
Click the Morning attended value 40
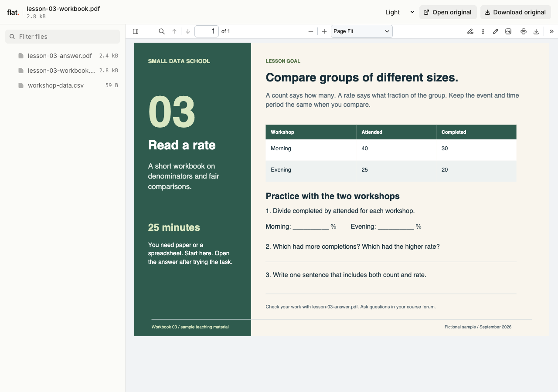point(364,149)
